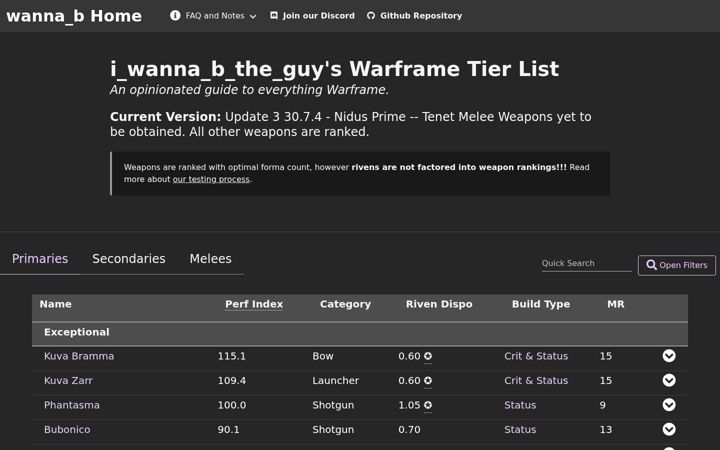The width and height of the screenshot is (720, 450).
Task: Switch to the Secondaries tab
Action: tap(129, 259)
